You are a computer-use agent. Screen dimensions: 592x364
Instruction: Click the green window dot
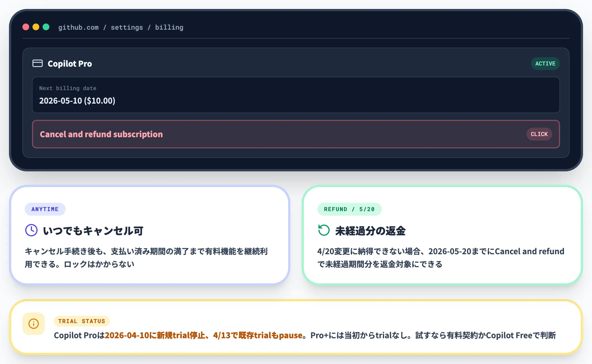pyautogui.click(x=46, y=27)
